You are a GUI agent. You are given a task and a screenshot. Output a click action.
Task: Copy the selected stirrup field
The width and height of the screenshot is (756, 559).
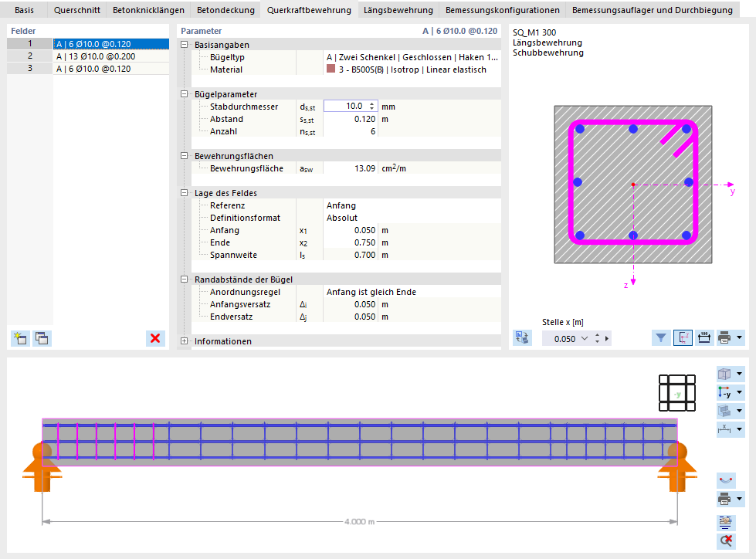pos(42,338)
